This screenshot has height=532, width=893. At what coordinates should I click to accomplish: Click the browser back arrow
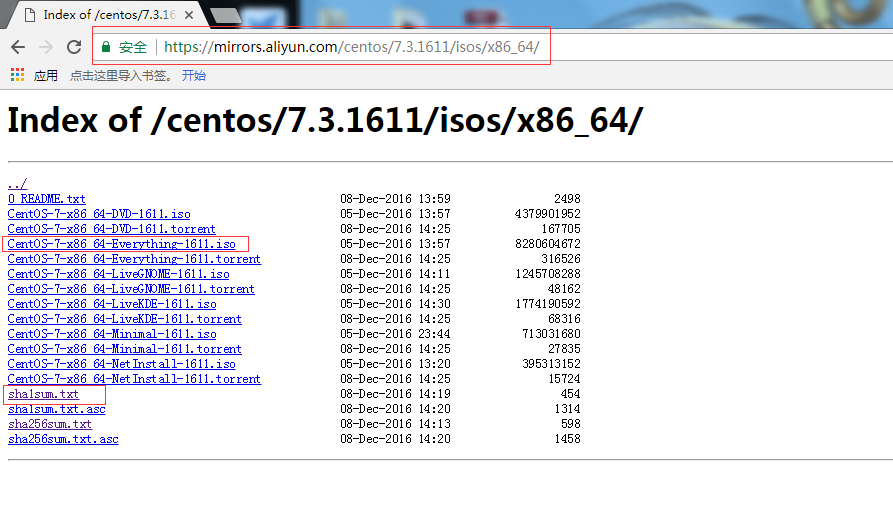[18, 47]
